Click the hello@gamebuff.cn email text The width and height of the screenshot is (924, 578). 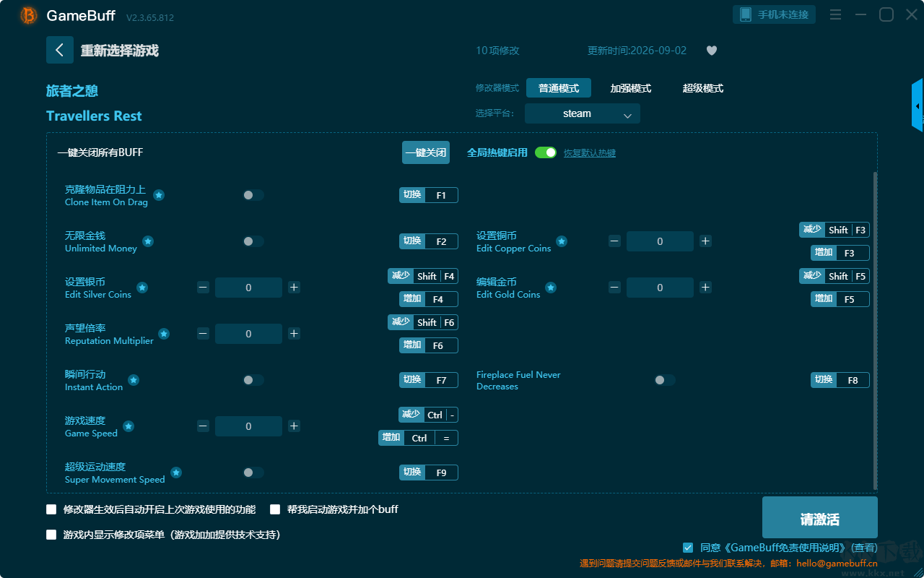pos(837,564)
